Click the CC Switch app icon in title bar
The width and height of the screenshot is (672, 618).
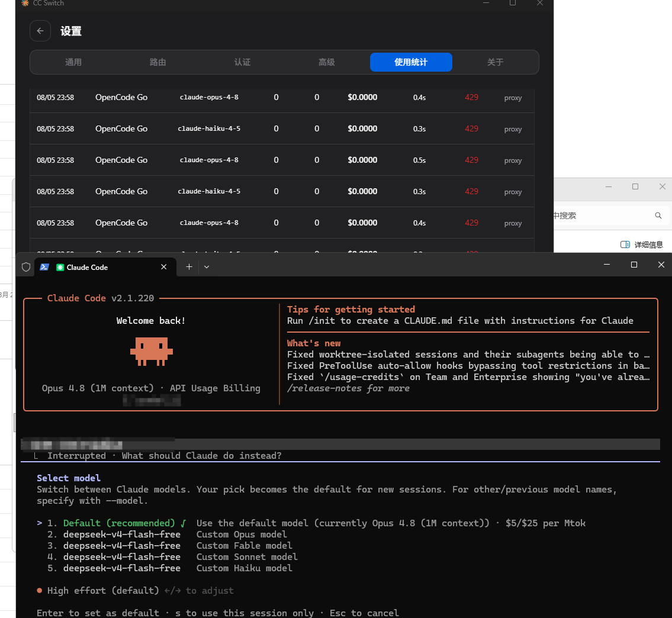point(25,3)
